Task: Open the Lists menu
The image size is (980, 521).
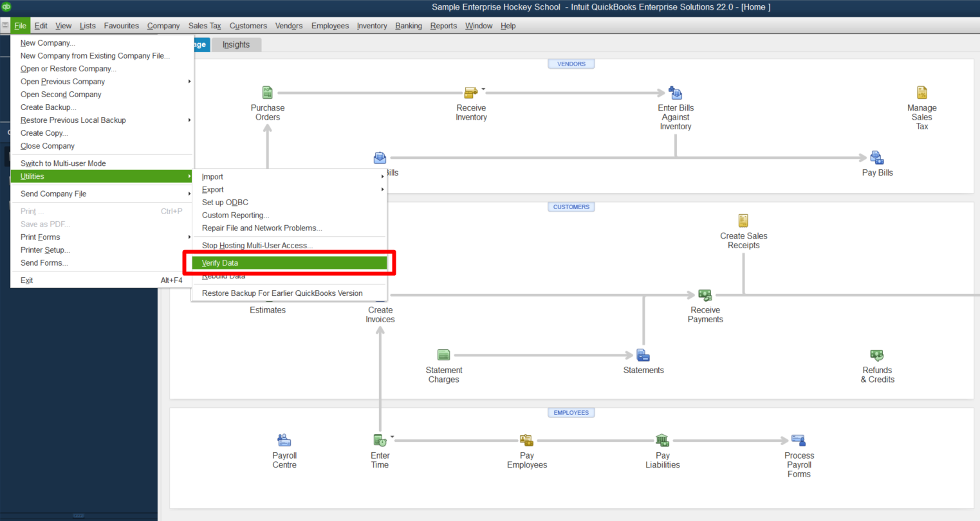Action: [x=88, y=26]
